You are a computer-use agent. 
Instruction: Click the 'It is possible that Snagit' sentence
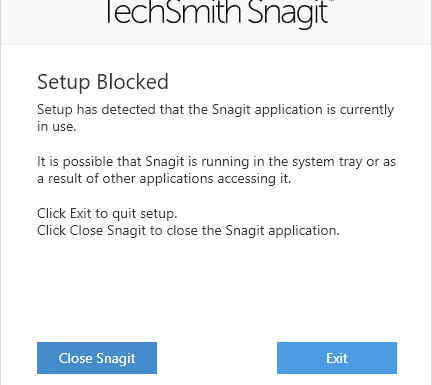point(216,162)
